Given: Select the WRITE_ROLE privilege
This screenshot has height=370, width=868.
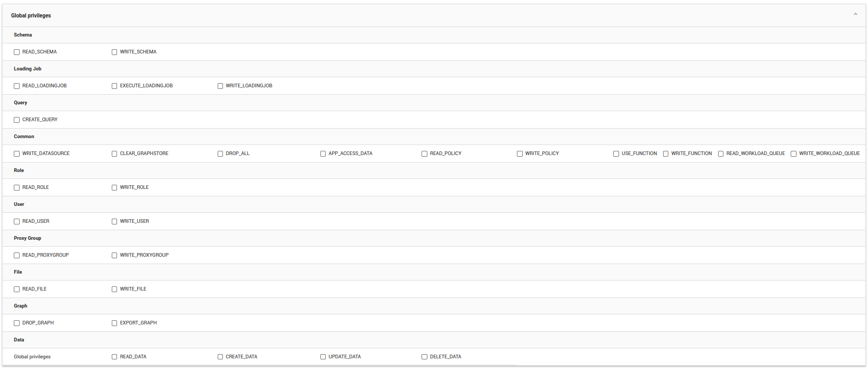Looking at the screenshot, I should (114, 188).
